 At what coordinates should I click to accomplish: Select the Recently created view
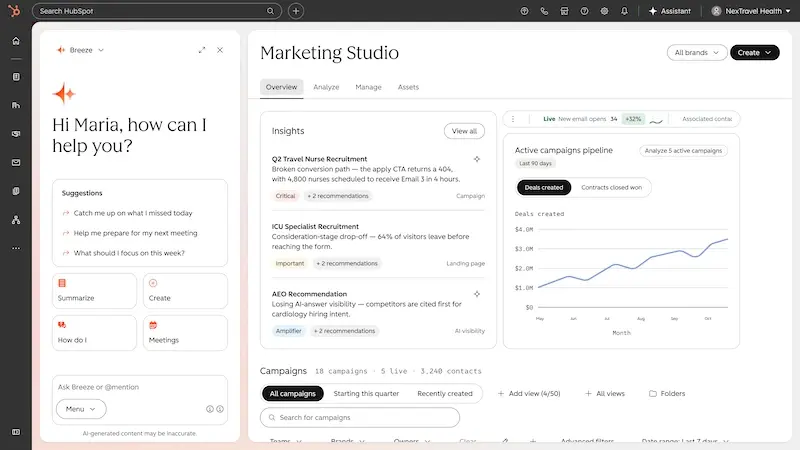point(445,393)
